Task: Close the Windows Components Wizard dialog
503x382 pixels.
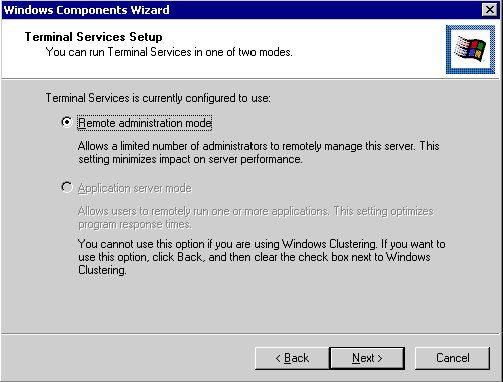Action: pyautogui.click(x=489, y=10)
